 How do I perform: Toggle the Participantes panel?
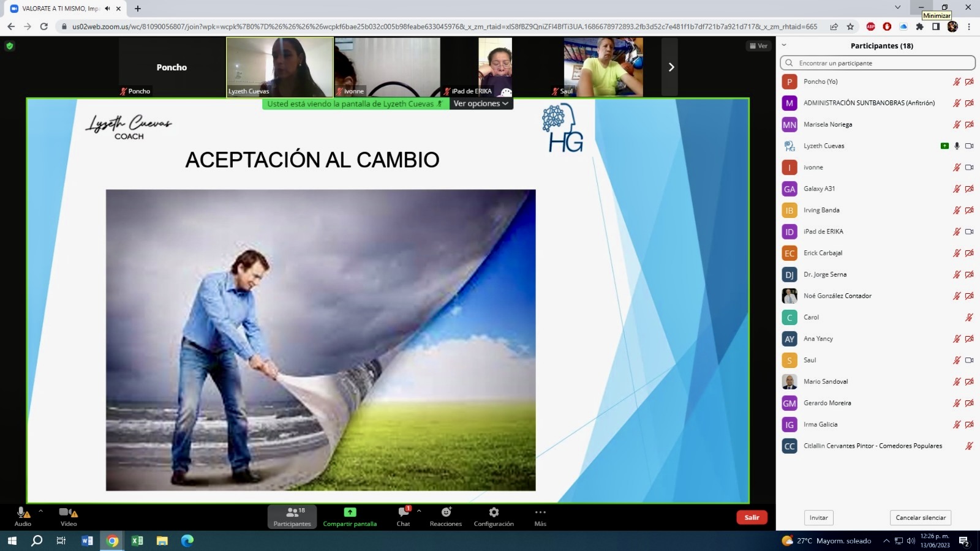(292, 516)
